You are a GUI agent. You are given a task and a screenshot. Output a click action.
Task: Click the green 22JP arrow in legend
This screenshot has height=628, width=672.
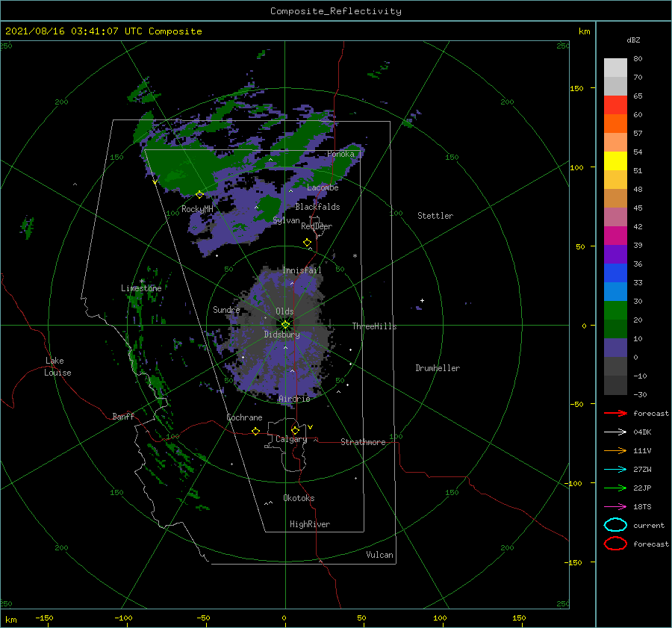point(615,488)
